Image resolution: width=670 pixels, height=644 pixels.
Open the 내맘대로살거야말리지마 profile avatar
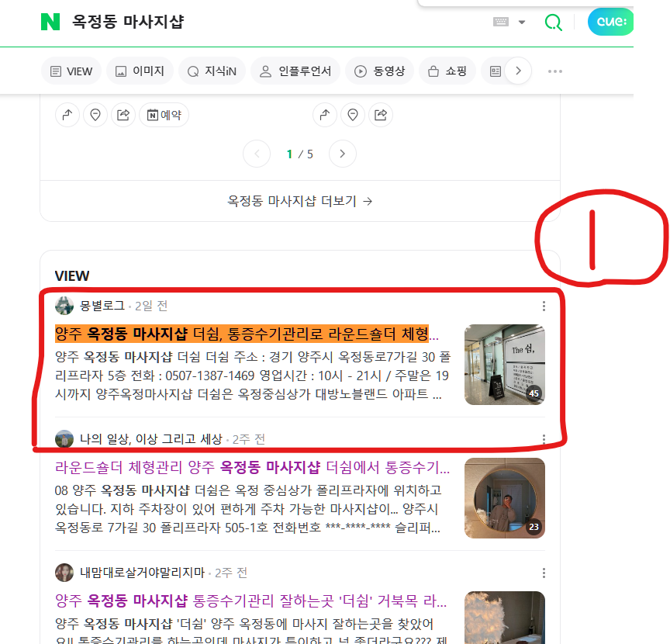coord(64,573)
